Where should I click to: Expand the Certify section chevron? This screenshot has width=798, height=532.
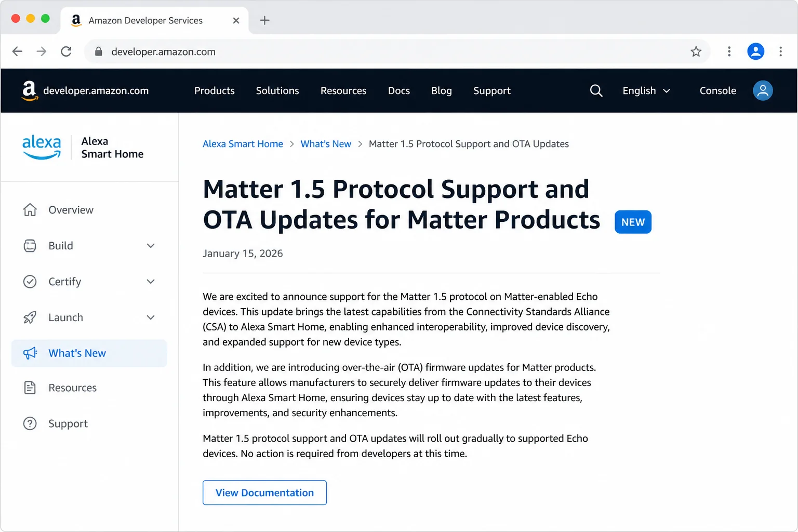151,282
